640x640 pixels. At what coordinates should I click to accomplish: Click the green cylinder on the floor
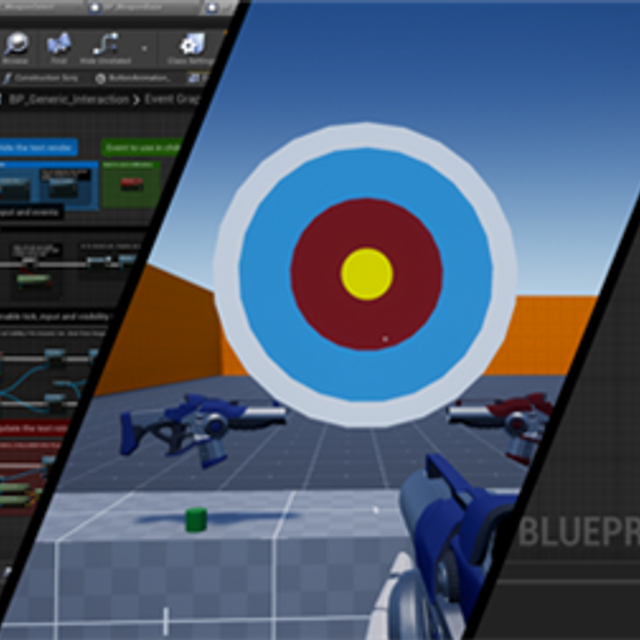[x=196, y=519]
